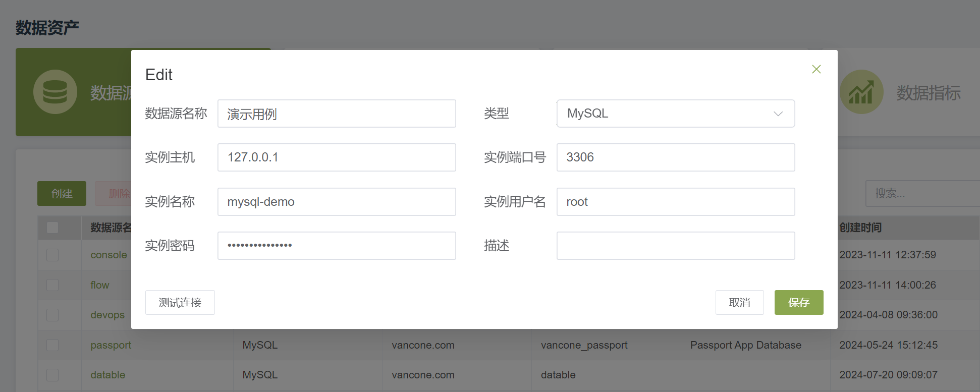
Task: Open the passport datasource link
Action: pyautogui.click(x=111, y=345)
